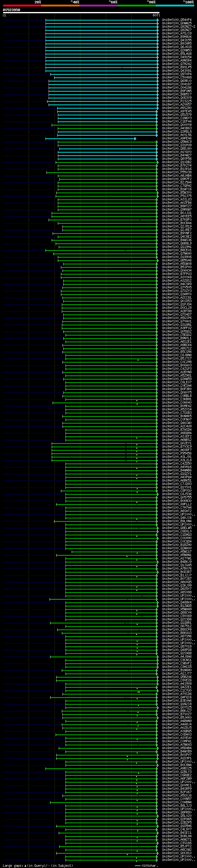The width and height of the screenshot is (197, 868).
Task: Select label UniRef100_A9S280
Action: (177, 108)
